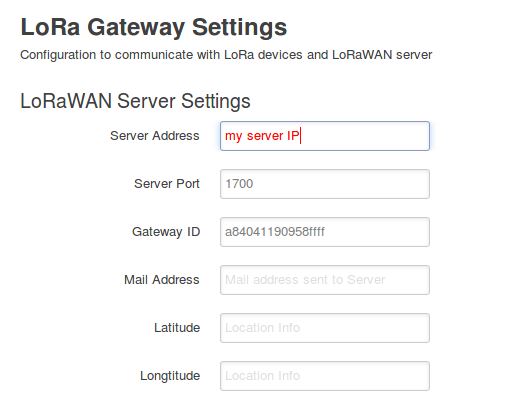
Task: Click the 'Longtitude' label
Action: [170, 376]
